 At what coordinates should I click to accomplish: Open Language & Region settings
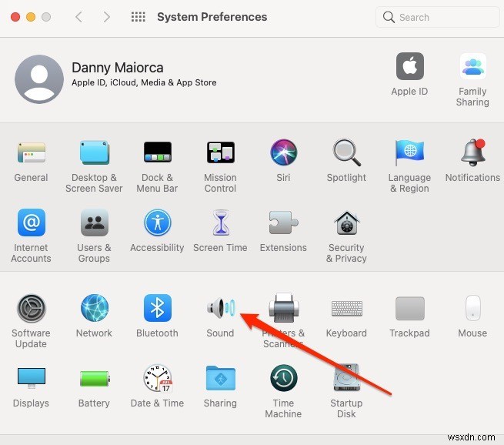[409, 152]
